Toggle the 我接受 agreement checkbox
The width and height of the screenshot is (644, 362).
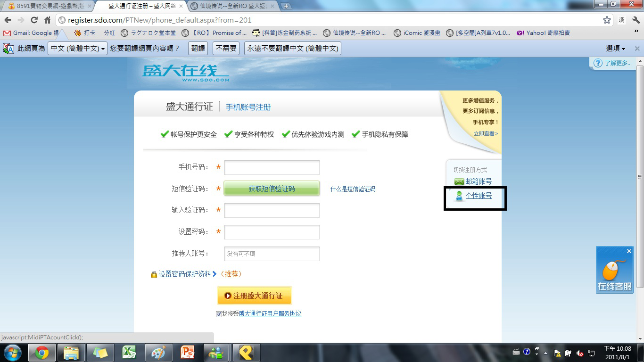tap(219, 314)
